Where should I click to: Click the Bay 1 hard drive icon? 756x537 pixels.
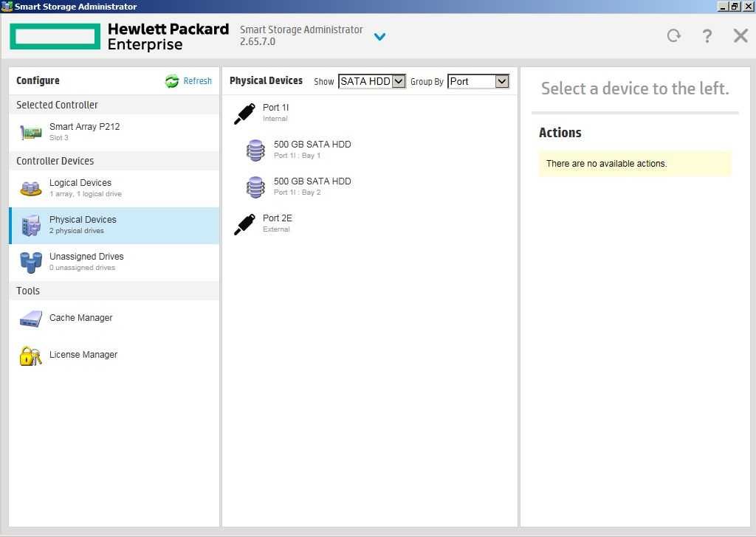(x=255, y=150)
